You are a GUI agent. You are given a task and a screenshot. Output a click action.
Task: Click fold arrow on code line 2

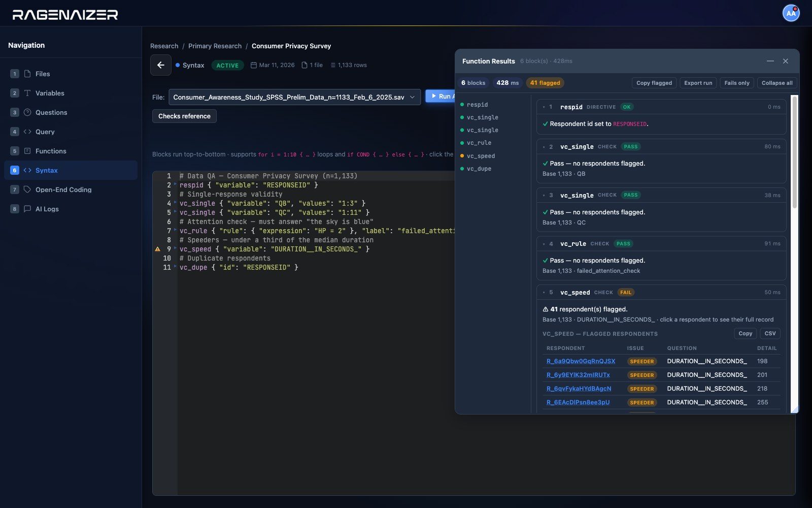pos(176,184)
